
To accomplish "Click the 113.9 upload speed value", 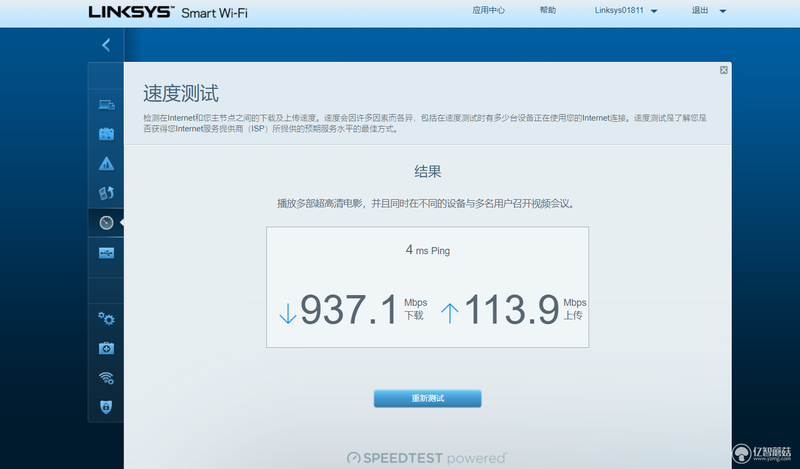I will coord(512,310).
